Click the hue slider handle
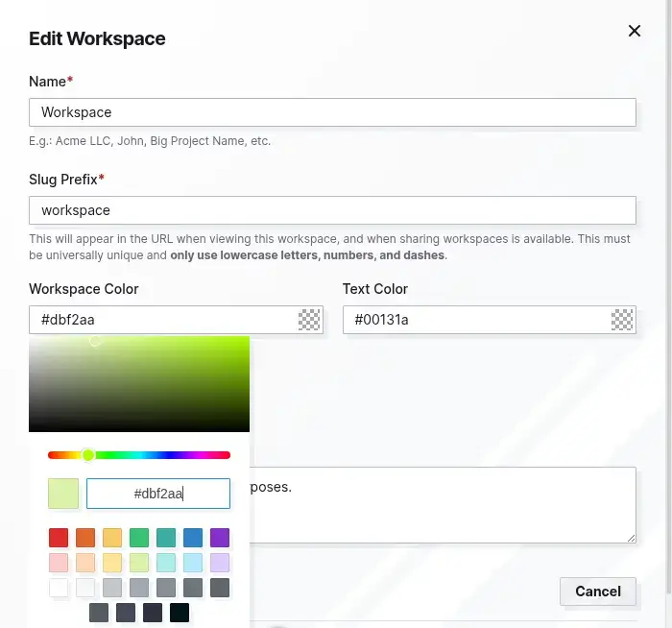672x628 pixels. tap(88, 455)
